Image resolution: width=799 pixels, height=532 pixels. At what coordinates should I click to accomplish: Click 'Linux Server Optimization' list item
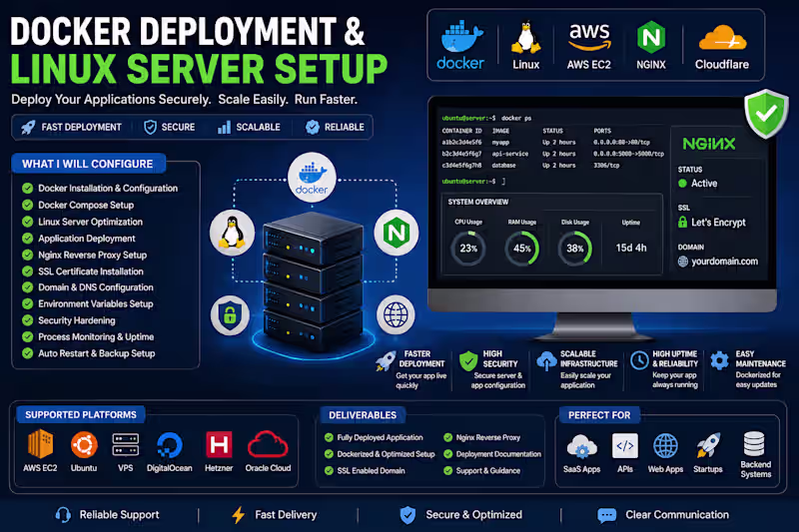click(90, 222)
